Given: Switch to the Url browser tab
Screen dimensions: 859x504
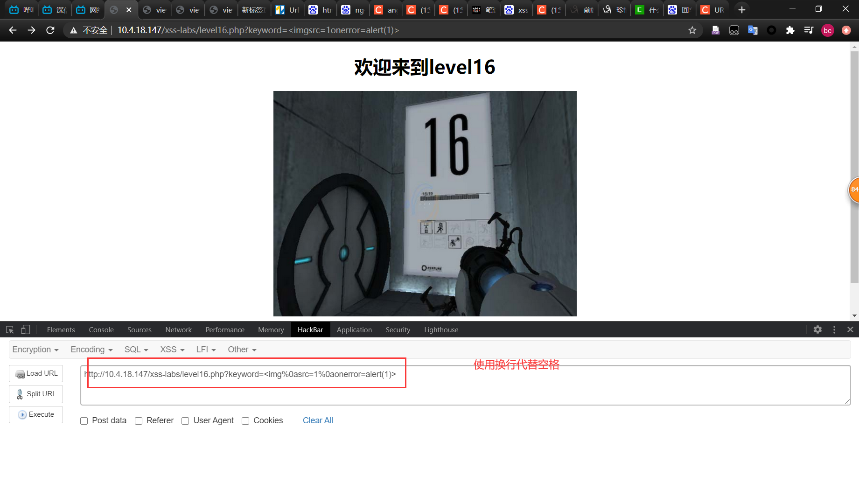Looking at the screenshot, I should (x=287, y=10).
